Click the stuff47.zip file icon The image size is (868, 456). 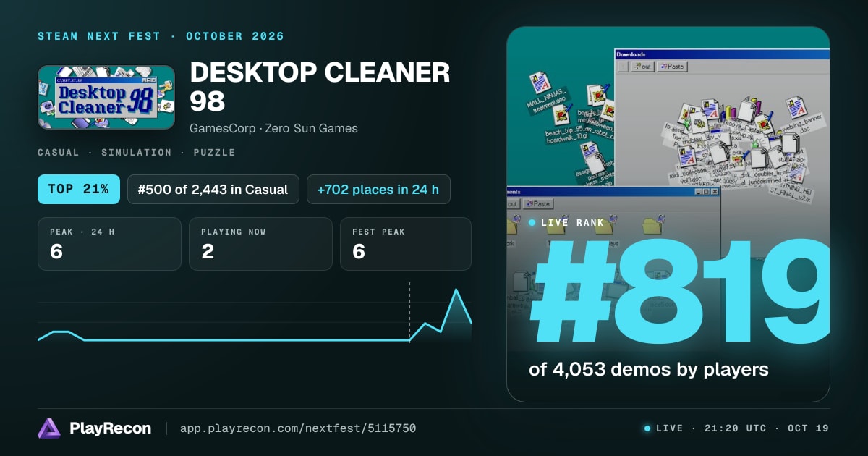point(789,143)
